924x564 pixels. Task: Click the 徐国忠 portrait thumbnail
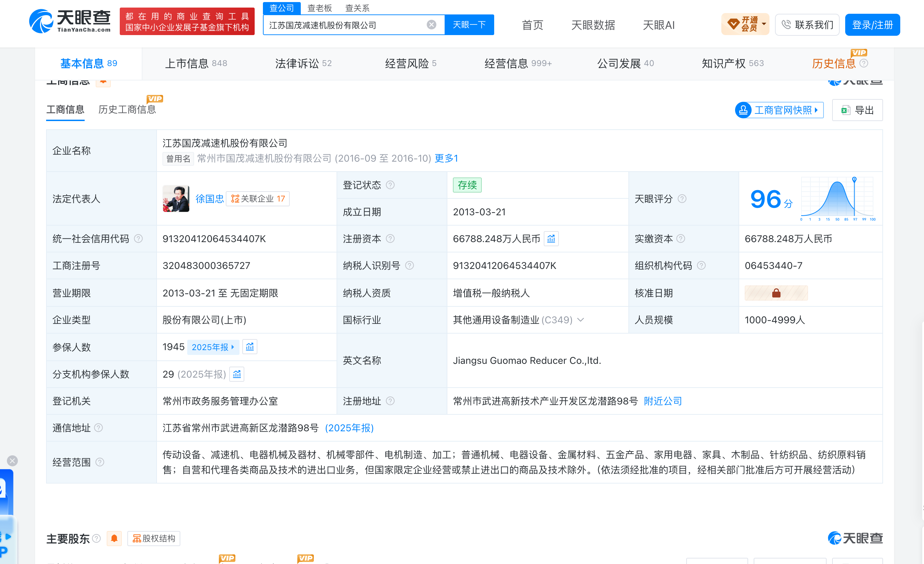(x=176, y=199)
